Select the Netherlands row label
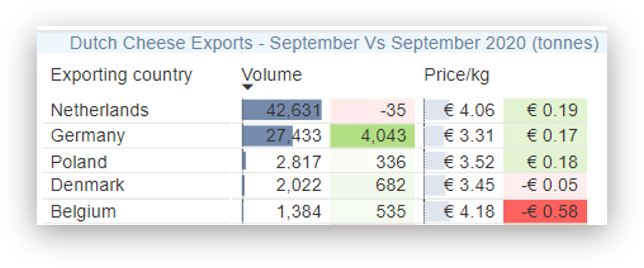The image size is (644, 268). (100, 110)
